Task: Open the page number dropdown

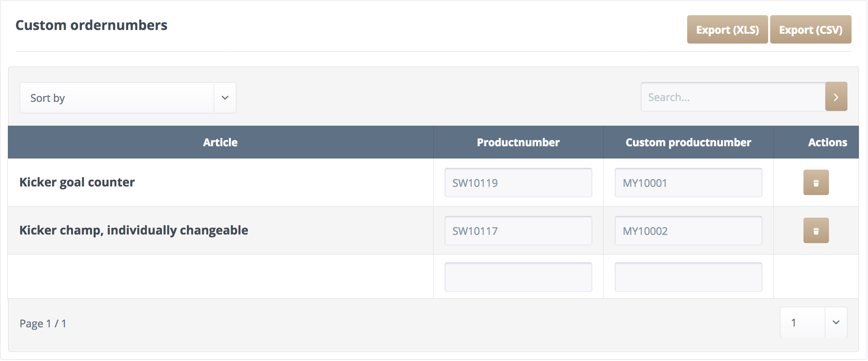Action: (x=802, y=323)
